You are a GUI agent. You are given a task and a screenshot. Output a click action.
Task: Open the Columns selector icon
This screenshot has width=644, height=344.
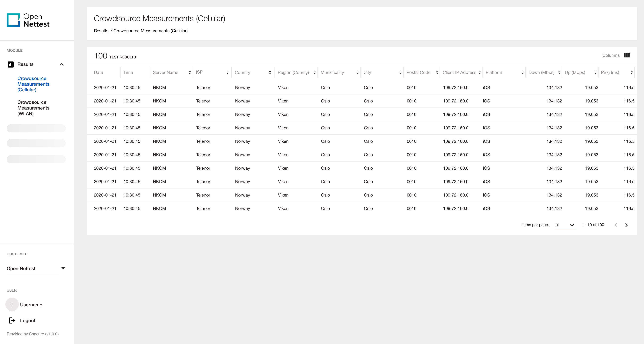point(627,55)
